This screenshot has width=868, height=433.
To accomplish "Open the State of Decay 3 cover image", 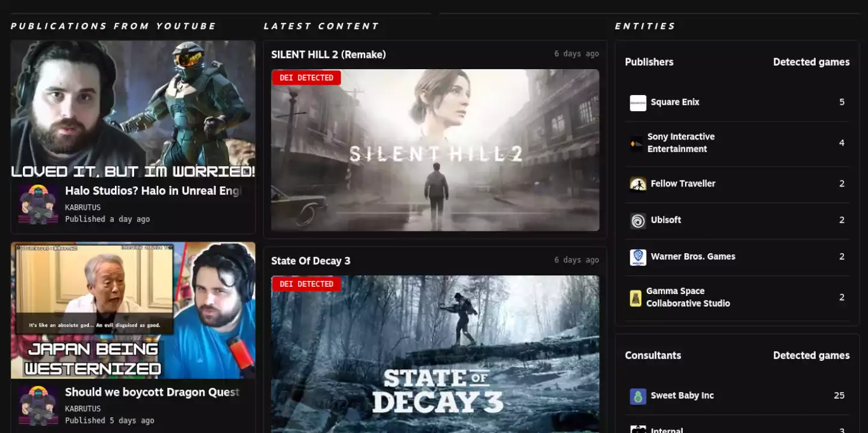I will [435, 354].
